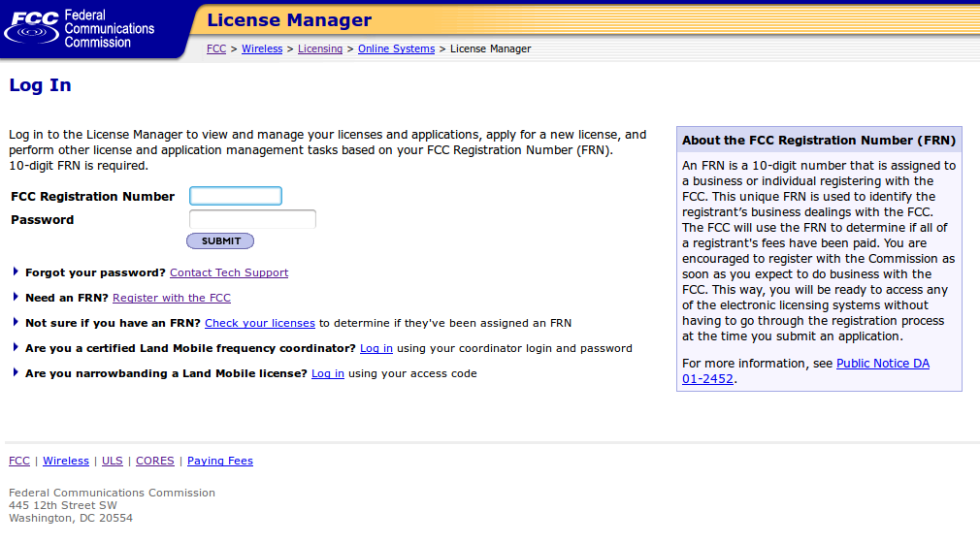Screen dimensions: 980x543
Task: Click the arrow beside Forgot your password
Action: tap(16, 271)
